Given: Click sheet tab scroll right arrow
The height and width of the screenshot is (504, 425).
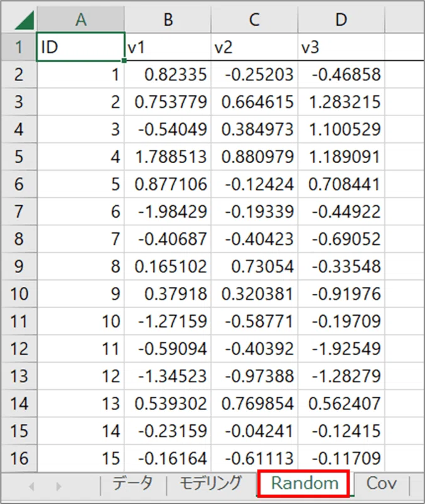Looking at the screenshot, I should 58,486.
